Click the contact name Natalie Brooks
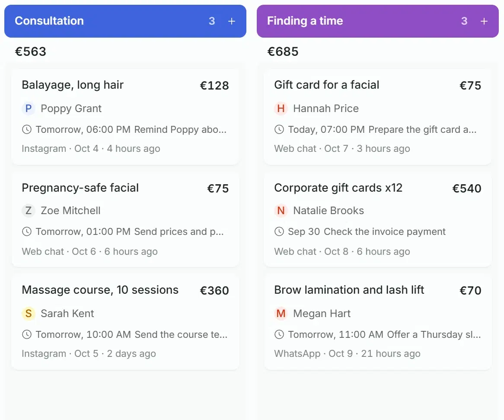This screenshot has width=504, height=420. (329, 211)
